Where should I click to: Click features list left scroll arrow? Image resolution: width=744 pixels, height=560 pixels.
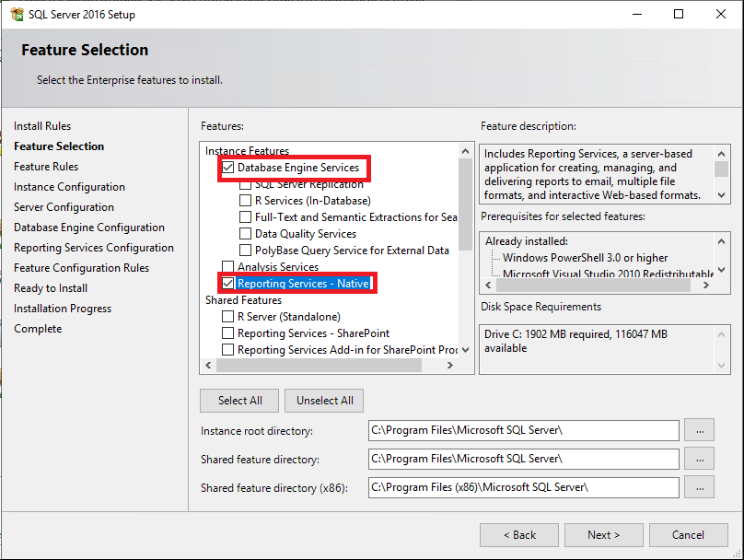pos(208,365)
